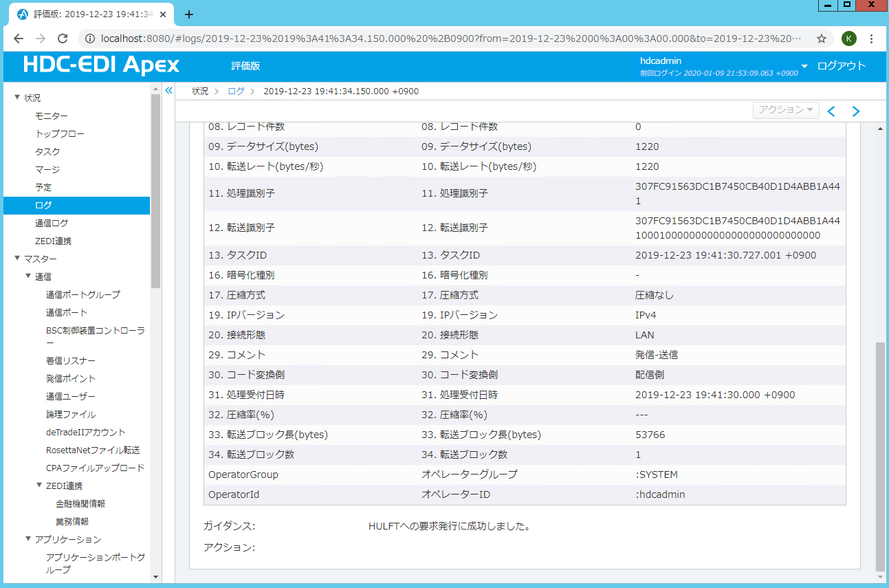889x588 pixels.
Task: Click ログアウト button
Action: pyautogui.click(x=841, y=66)
